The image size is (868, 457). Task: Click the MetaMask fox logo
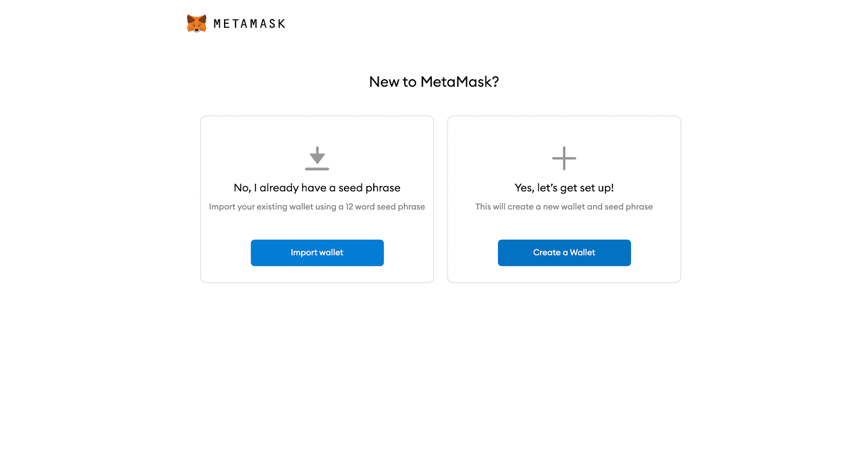pyautogui.click(x=196, y=23)
